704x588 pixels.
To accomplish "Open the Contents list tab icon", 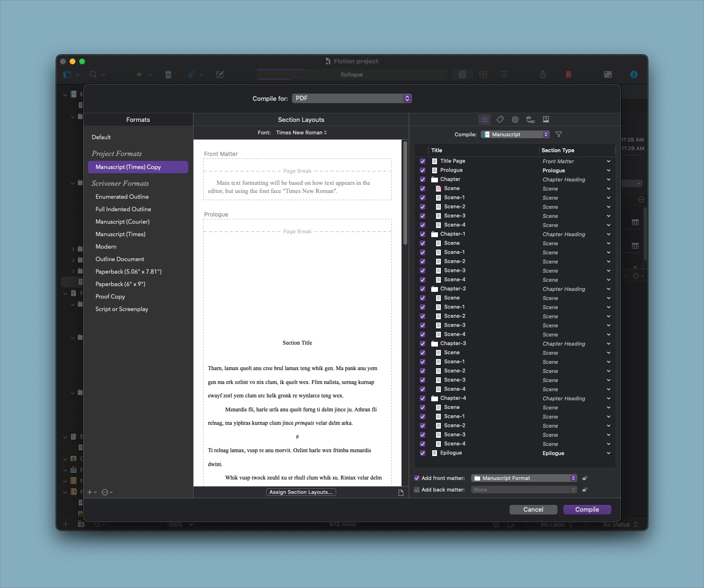I will point(484,120).
